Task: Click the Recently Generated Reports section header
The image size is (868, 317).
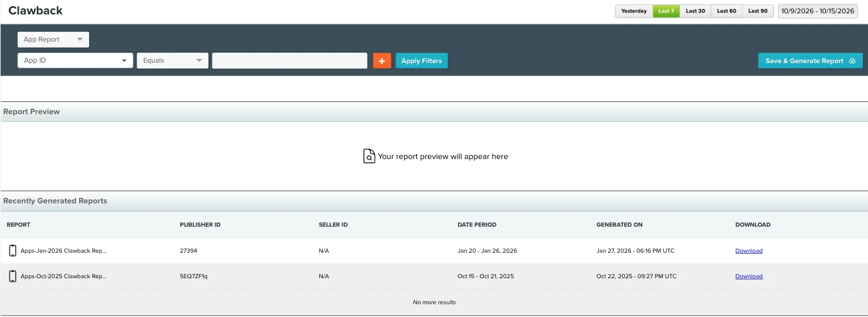Action: (55, 201)
